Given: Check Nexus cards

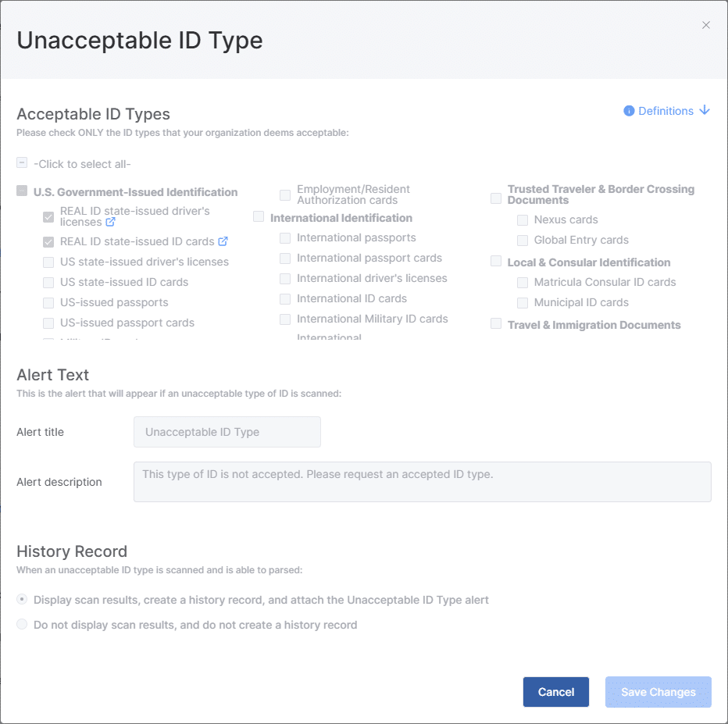Looking at the screenshot, I should click(523, 220).
